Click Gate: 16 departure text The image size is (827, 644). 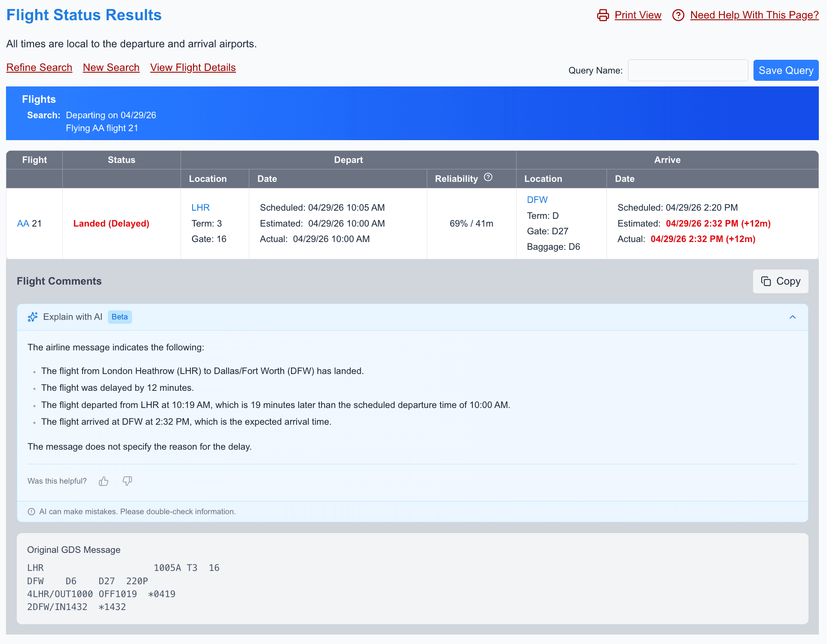tap(209, 239)
